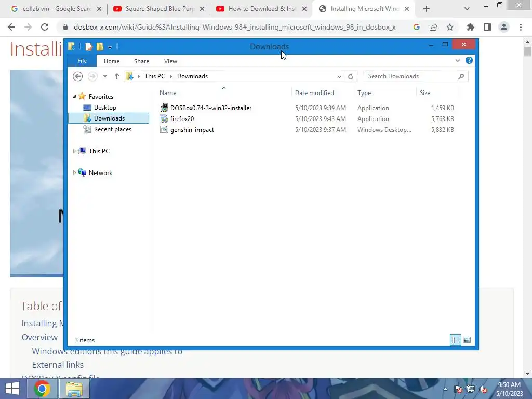Show hidden tray icons arrow
This screenshot has height=399, width=532.
click(x=445, y=390)
